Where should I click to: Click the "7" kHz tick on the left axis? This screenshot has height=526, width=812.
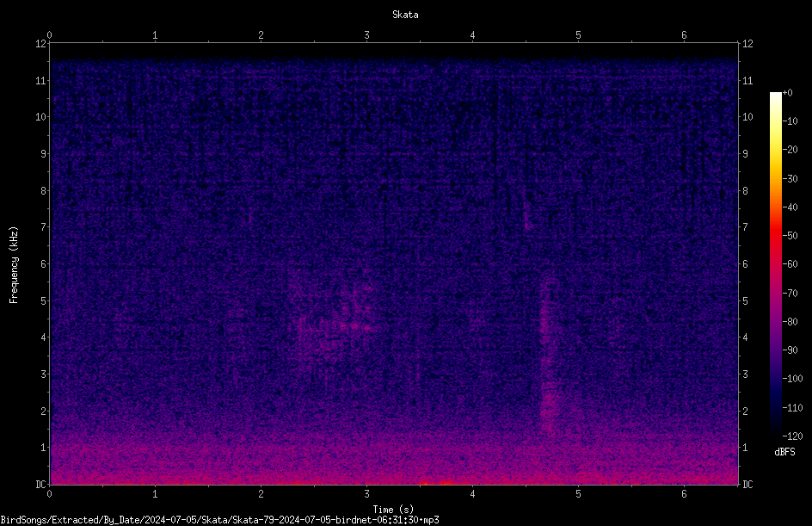[x=44, y=227]
